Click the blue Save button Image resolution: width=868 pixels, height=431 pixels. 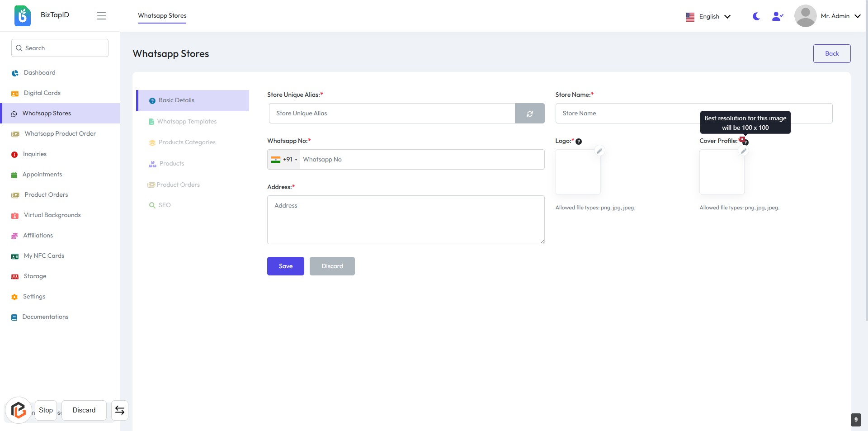[285, 266]
